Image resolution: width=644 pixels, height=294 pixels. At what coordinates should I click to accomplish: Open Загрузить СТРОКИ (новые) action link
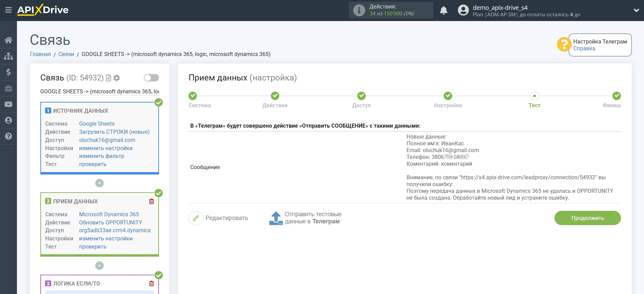tap(114, 132)
